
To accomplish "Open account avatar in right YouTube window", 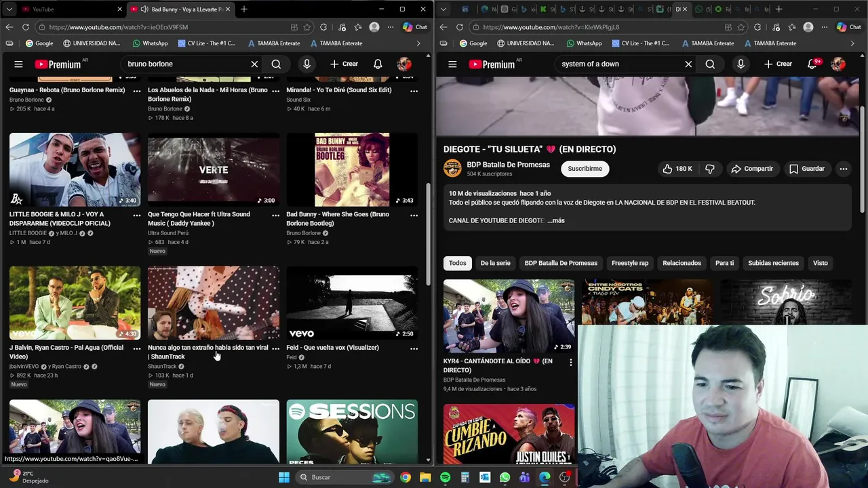I will [838, 64].
